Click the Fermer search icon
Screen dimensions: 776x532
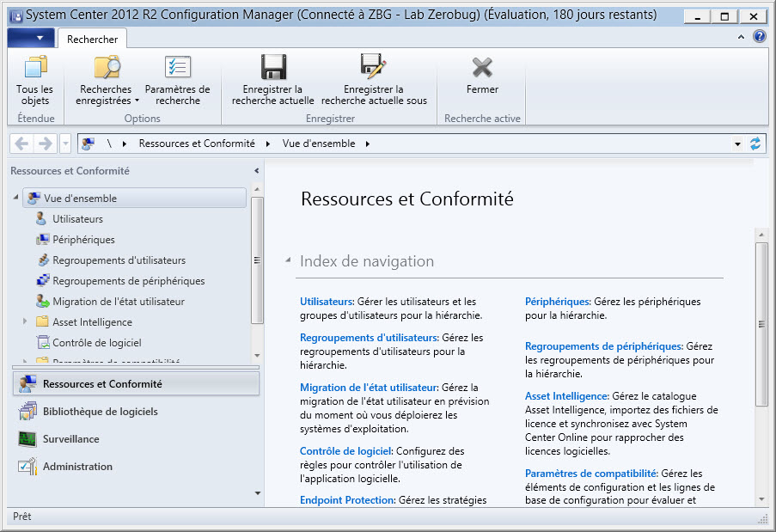(482, 69)
